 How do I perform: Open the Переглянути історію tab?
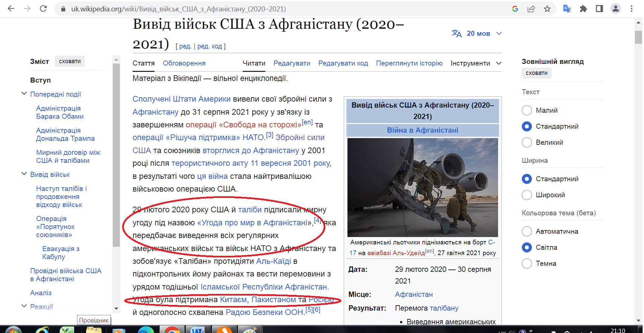click(409, 63)
